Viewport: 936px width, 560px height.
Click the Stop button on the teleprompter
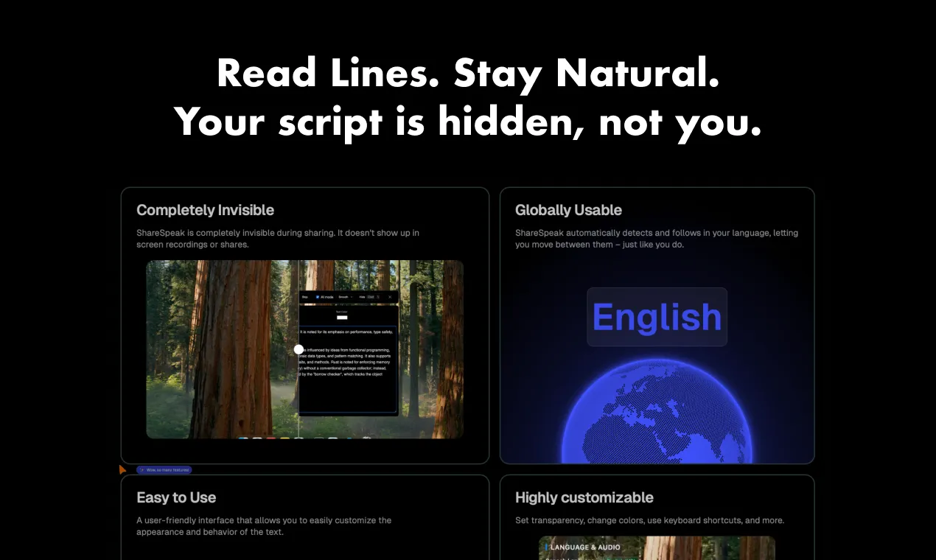pyautogui.click(x=305, y=295)
